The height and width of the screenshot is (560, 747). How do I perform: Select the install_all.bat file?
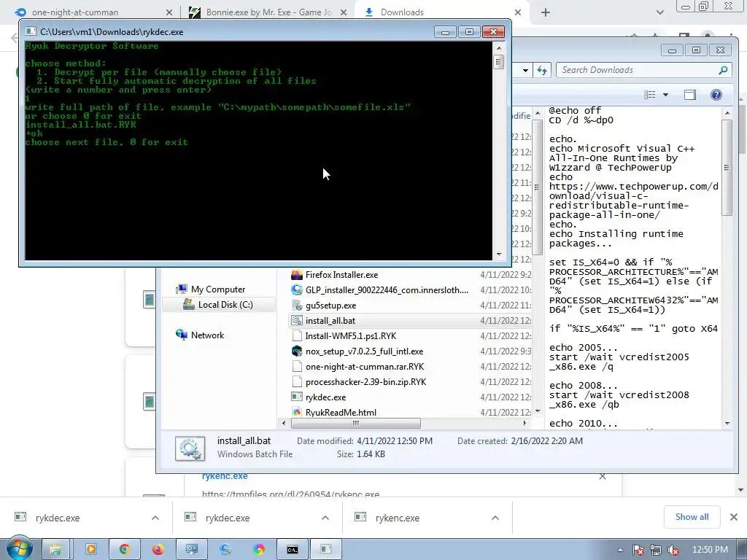[x=330, y=321]
